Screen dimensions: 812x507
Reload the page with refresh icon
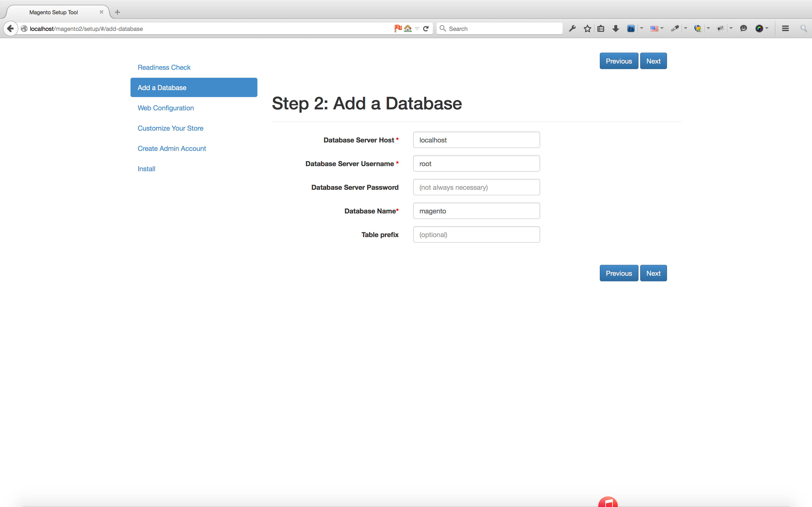point(426,28)
